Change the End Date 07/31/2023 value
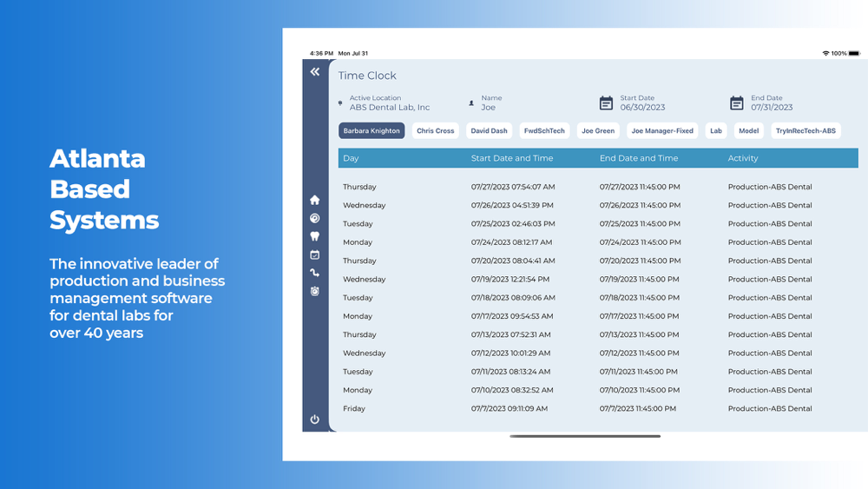Image resolution: width=868 pixels, height=489 pixels. click(772, 108)
